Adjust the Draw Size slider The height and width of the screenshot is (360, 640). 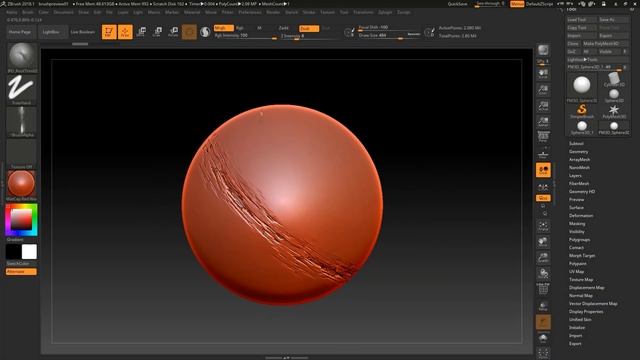coord(389,36)
